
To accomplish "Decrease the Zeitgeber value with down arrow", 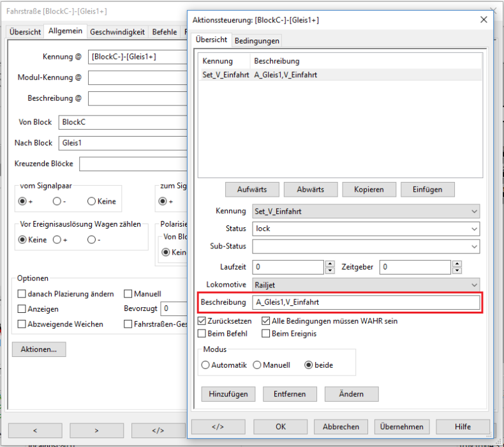I will pyautogui.click(x=456, y=271).
